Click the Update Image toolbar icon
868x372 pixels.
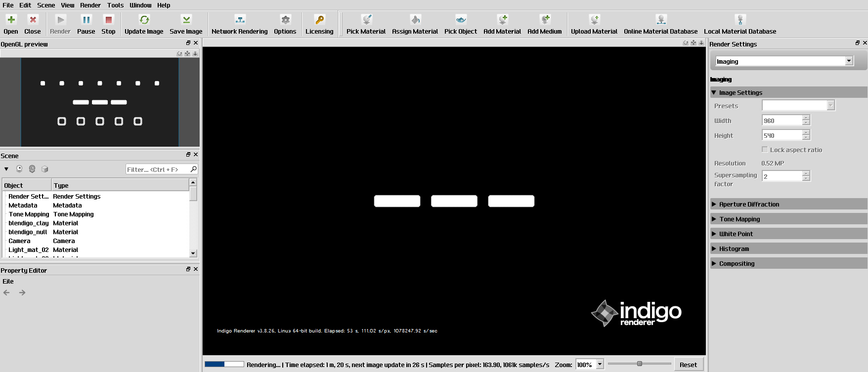[x=144, y=20]
